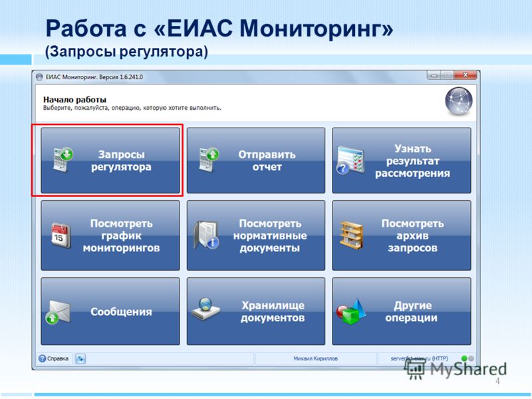
Task: Click the green connection status indicator
Action: (x=464, y=358)
